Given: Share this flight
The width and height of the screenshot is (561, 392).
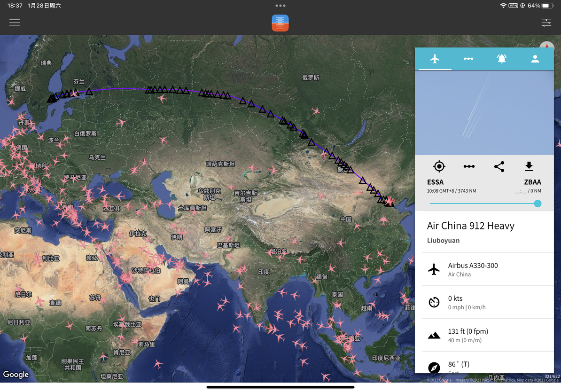Looking at the screenshot, I should pyautogui.click(x=499, y=166).
